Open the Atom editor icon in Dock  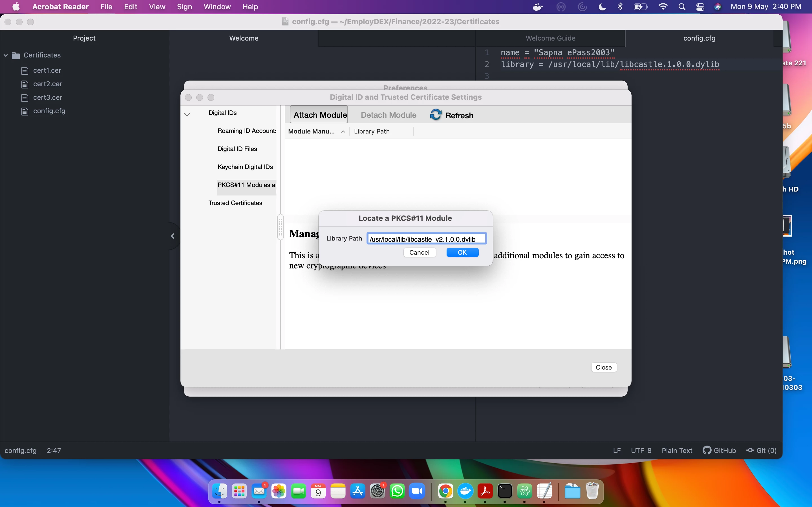pos(525,492)
